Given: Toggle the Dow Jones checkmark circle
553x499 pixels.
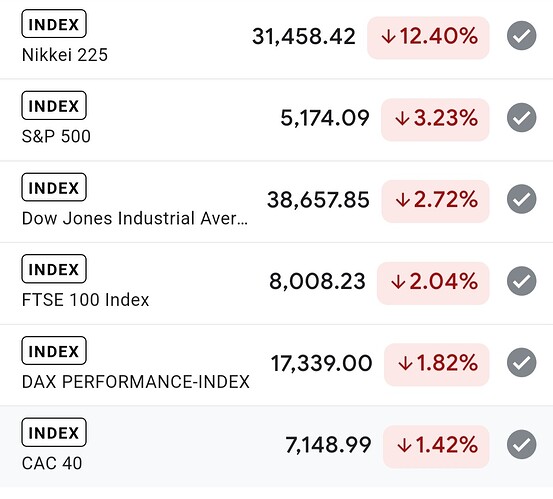Looking at the screenshot, I should coord(522,199).
